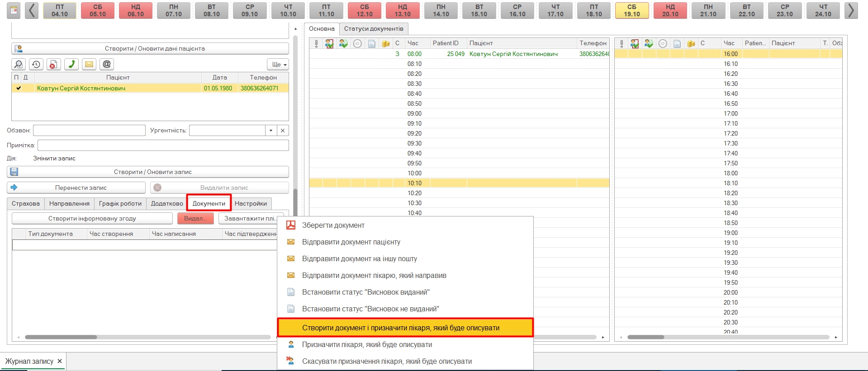Image resolution: width=868 pixels, height=371 pixels.
Task: Click the green phone call icon
Action: tap(71, 64)
